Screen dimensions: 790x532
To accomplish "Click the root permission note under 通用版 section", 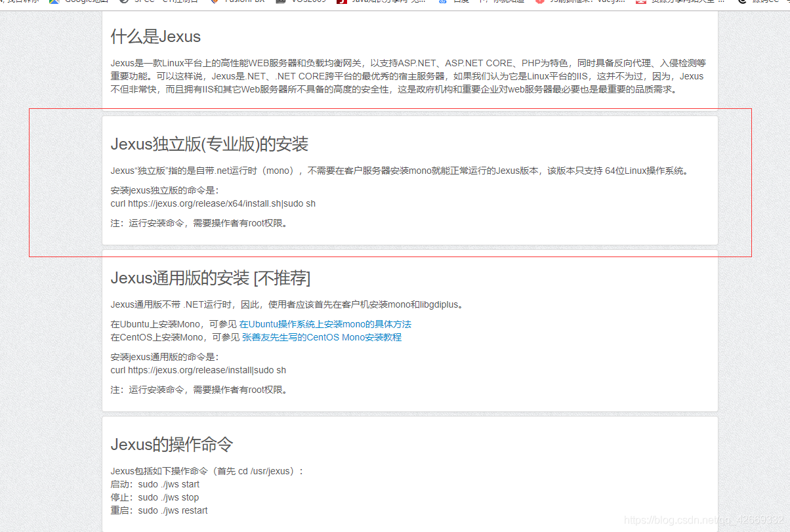I will [x=199, y=390].
